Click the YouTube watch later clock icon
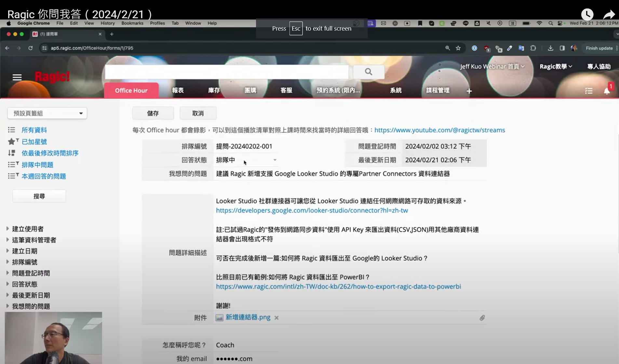 [587, 14]
